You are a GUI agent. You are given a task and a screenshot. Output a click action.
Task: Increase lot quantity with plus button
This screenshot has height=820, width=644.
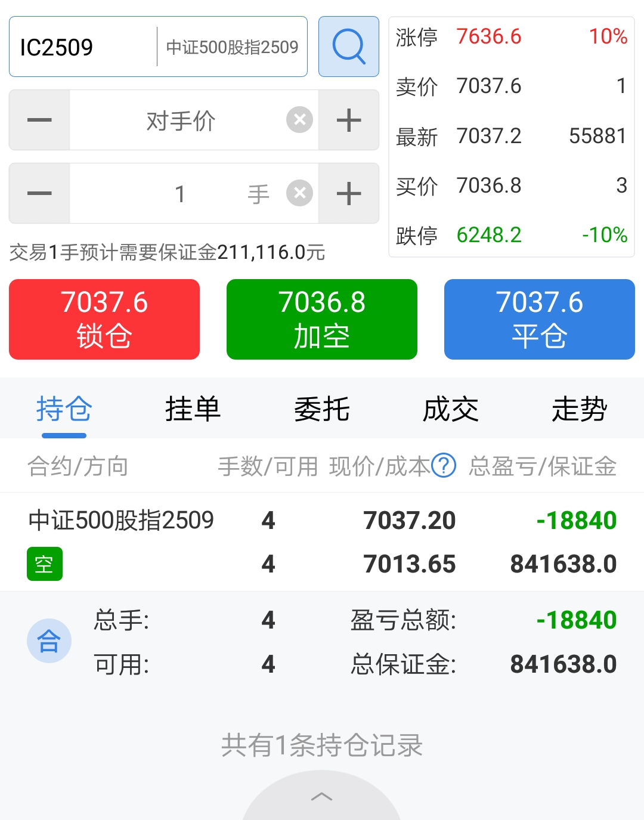click(349, 193)
